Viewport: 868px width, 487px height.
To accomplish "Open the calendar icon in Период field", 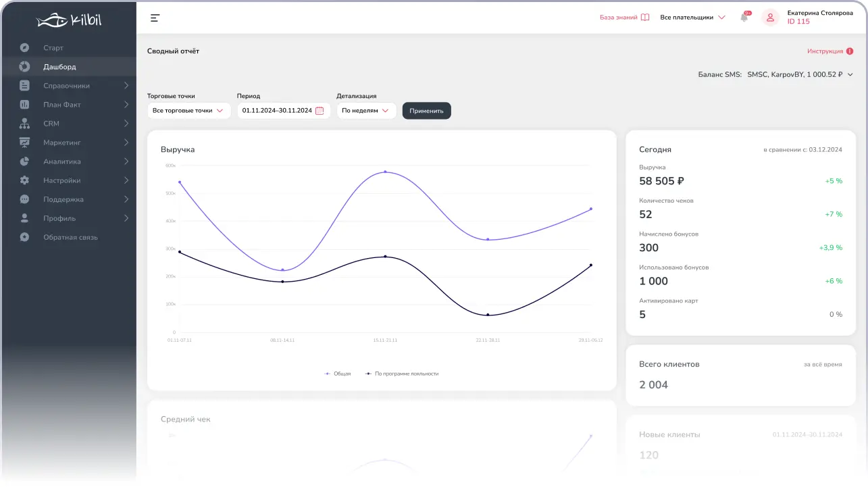I will click(320, 111).
